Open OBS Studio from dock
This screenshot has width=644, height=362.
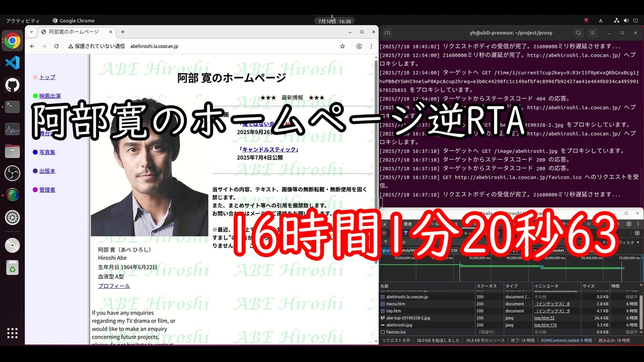(13, 173)
